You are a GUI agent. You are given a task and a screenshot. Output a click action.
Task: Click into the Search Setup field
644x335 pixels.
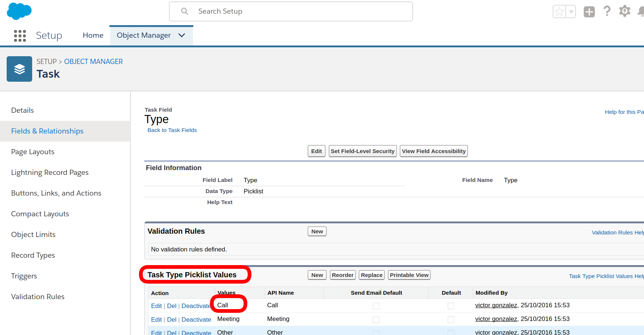tap(296, 11)
